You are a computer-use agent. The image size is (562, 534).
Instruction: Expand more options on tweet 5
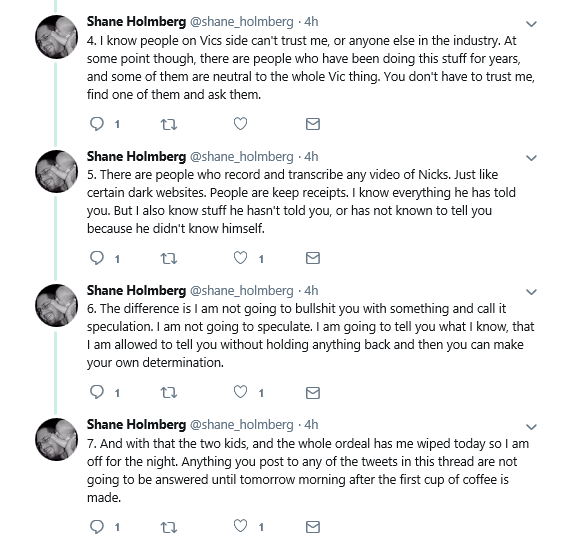[x=531, y=158]
